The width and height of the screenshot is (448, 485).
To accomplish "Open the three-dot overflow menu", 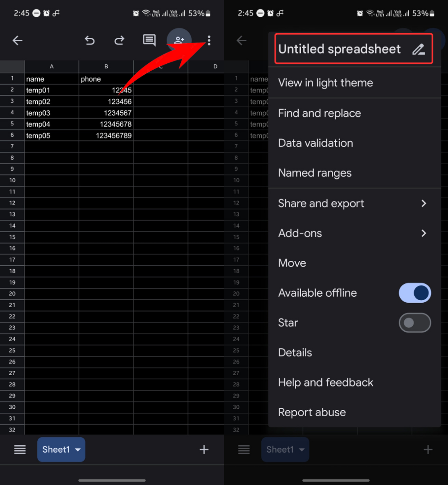I will [x=209, y=41].
